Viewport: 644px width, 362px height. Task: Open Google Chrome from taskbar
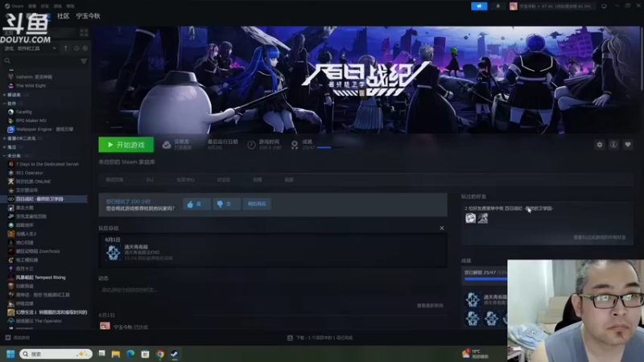tap(160, 354)
